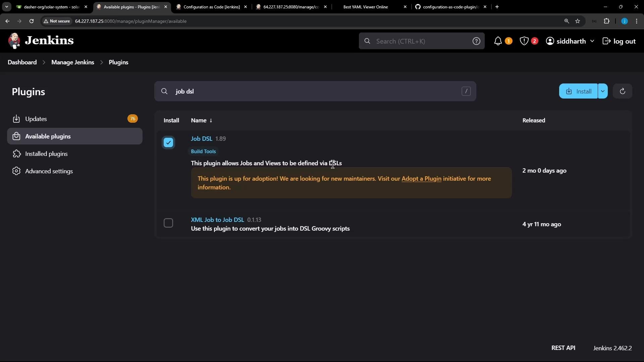Check the XML Job to Job DSL checkbox
This screenshot has height=362, width=644.
168,223
